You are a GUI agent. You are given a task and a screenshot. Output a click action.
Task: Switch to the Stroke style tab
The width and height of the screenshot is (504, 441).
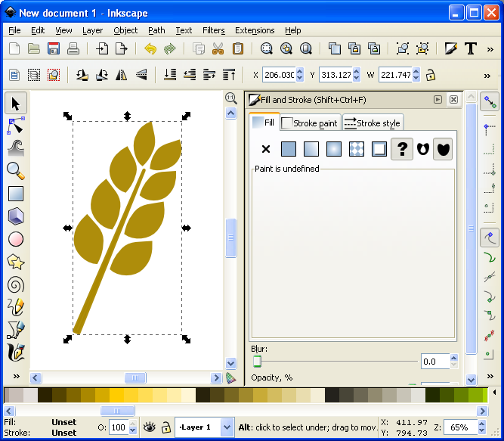coord(373,123)
